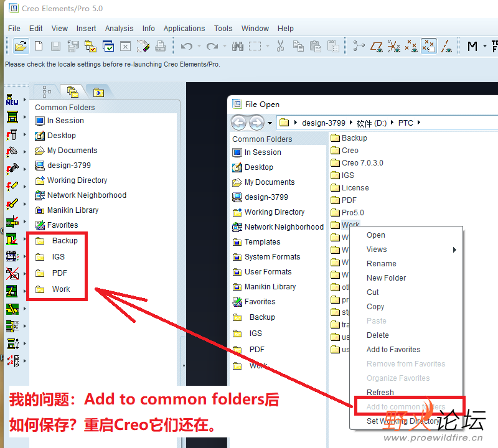Create a new object with New icon
Image resolution: width=498 pixels, height=448 pixels.
(39, 47)
